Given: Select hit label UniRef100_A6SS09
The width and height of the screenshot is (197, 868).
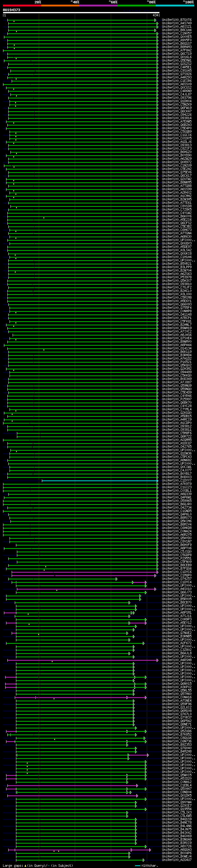Looking at the screenshot, I should point(177,84).
